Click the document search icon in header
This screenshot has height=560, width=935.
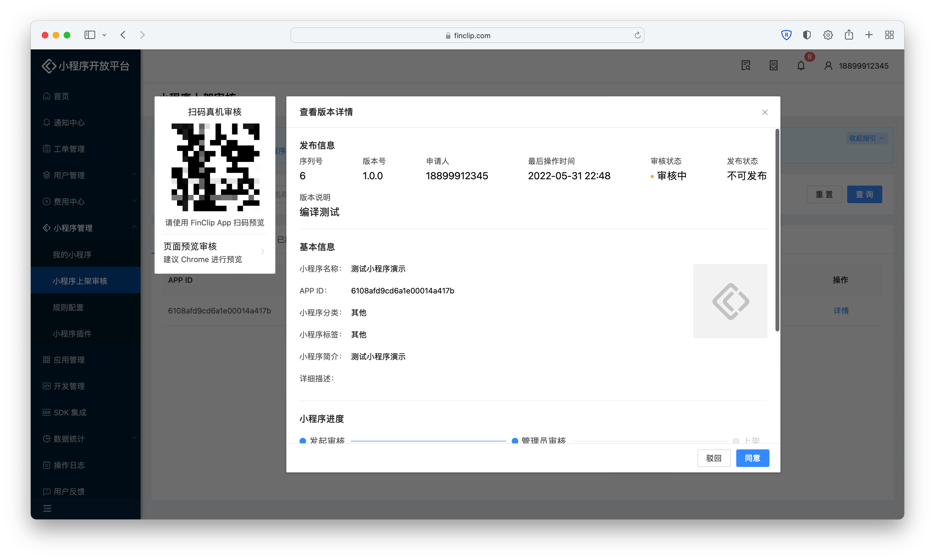(x=746, y=66)
